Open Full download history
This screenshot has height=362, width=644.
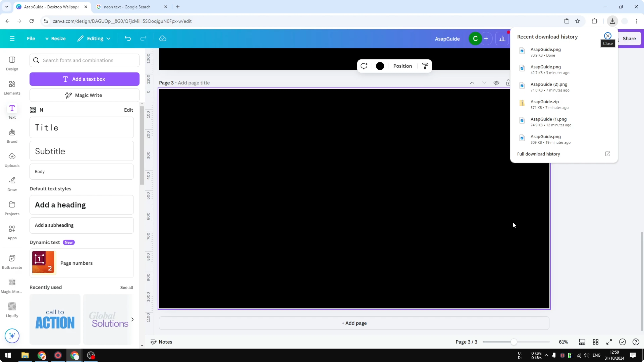(x=538, y=154)
